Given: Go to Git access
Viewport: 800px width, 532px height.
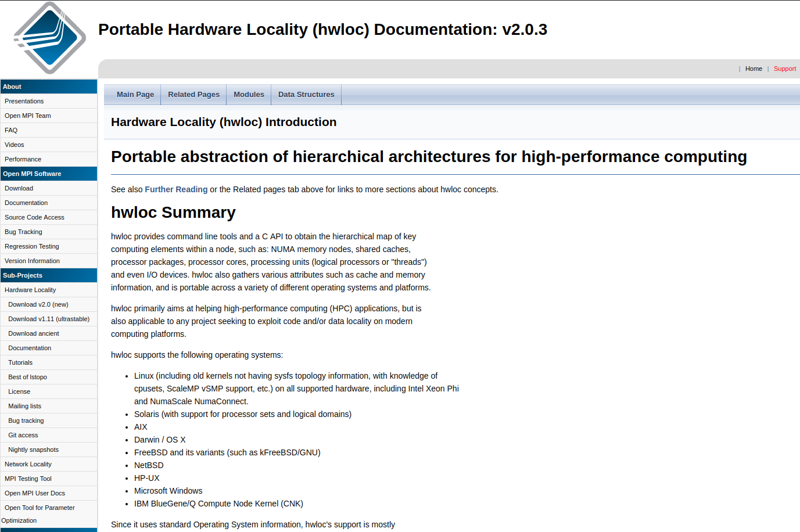Looking at the screenshot, I should click(x=49, y=435).
